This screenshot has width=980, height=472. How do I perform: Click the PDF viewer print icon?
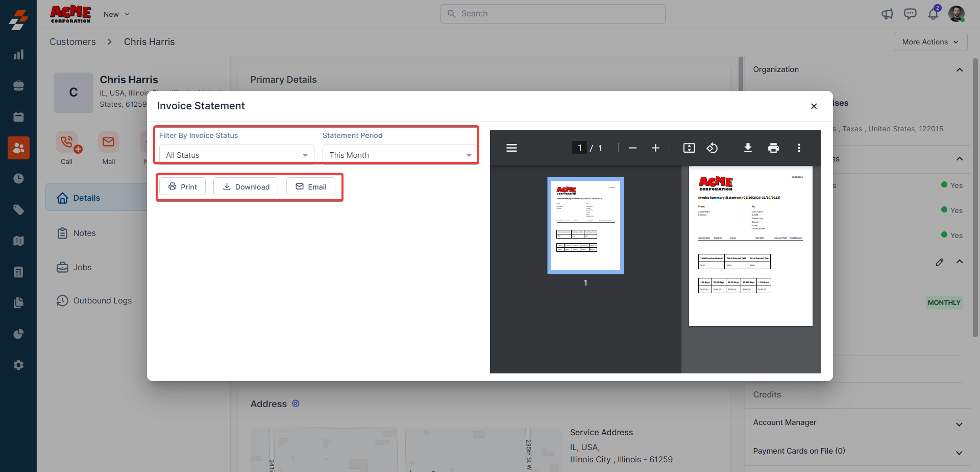773,148
